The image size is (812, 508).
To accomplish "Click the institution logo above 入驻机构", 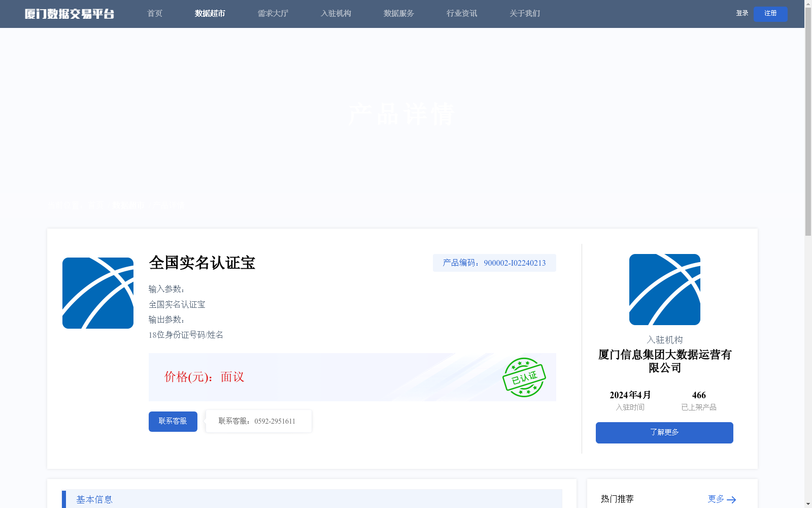I will point(665,290).
